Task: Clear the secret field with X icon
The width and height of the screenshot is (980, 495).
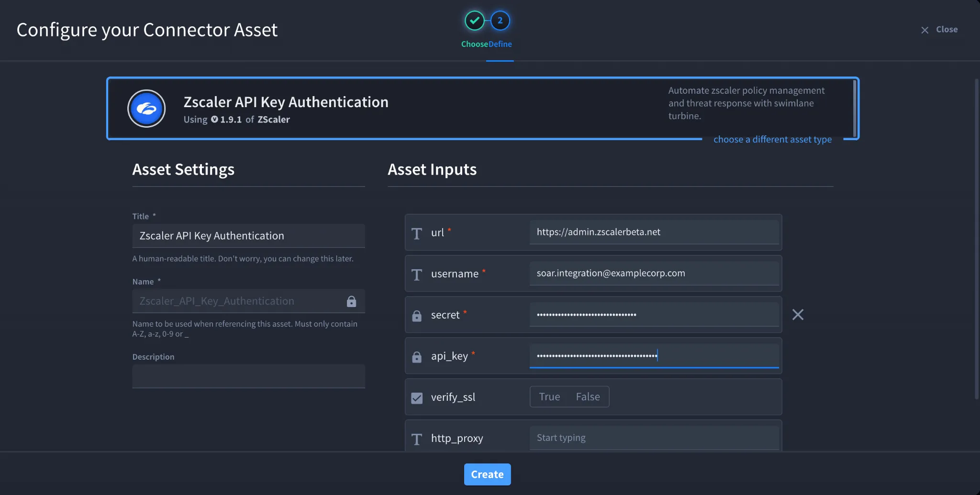Action: [798, 315]
